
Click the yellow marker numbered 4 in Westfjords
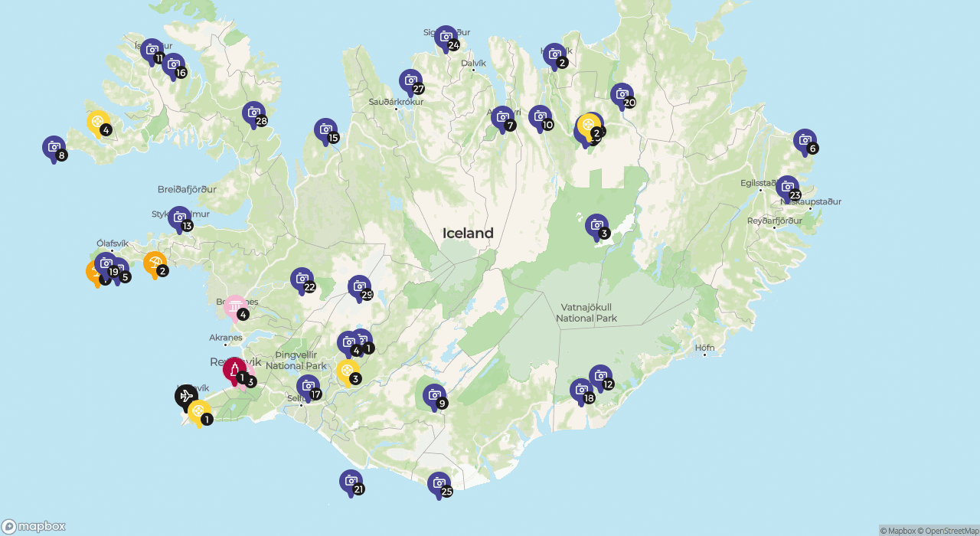(x=98, y=122)
